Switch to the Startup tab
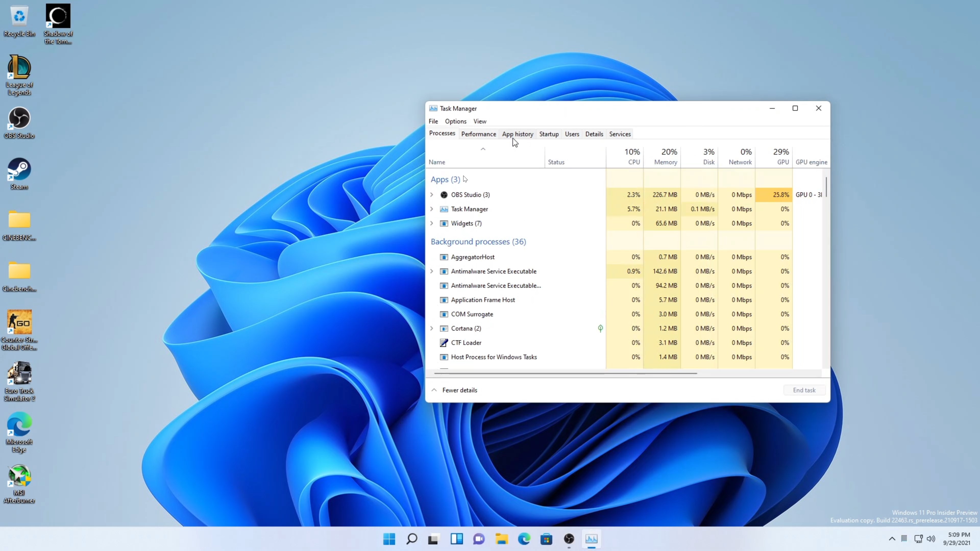The height and width of the screenshot is (551, 980). [x=549, y=134]
